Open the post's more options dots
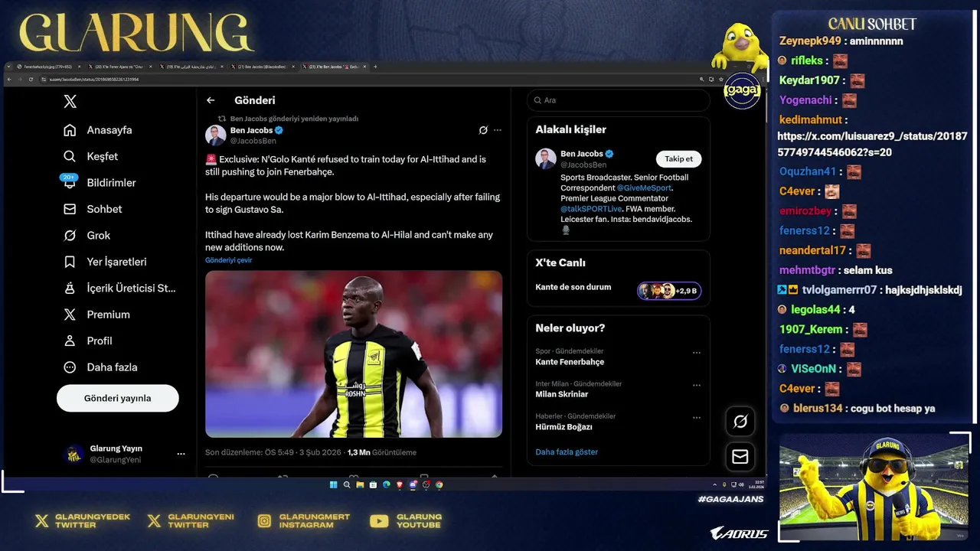The image size is (980, 551). (x=498, y=130)
